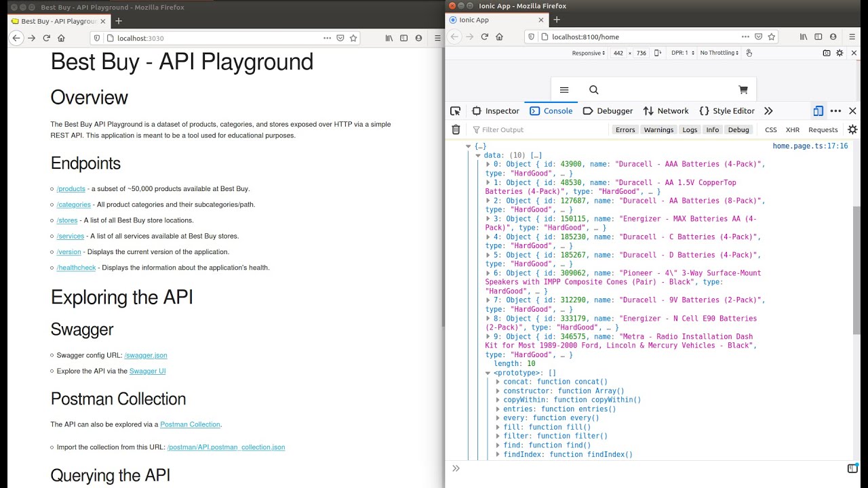The image size is (868, 488).
Task: Open the /healthcheck endpoint link
Action: click(x=77, y=268)
